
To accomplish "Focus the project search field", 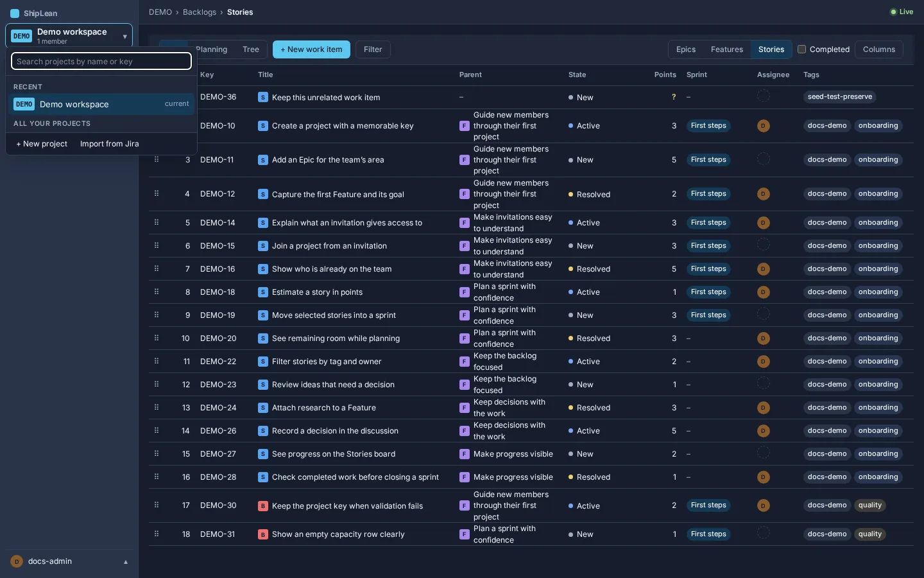I will [x=101, y=61].
